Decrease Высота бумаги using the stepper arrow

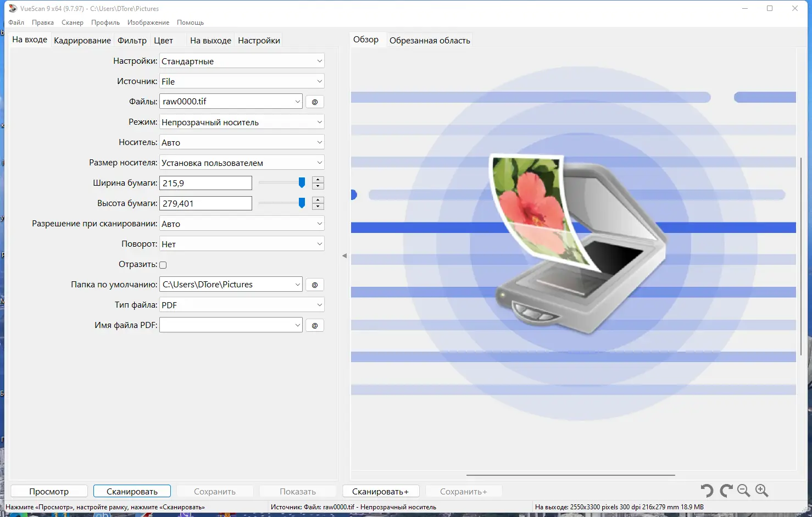(x=318, y=205)
